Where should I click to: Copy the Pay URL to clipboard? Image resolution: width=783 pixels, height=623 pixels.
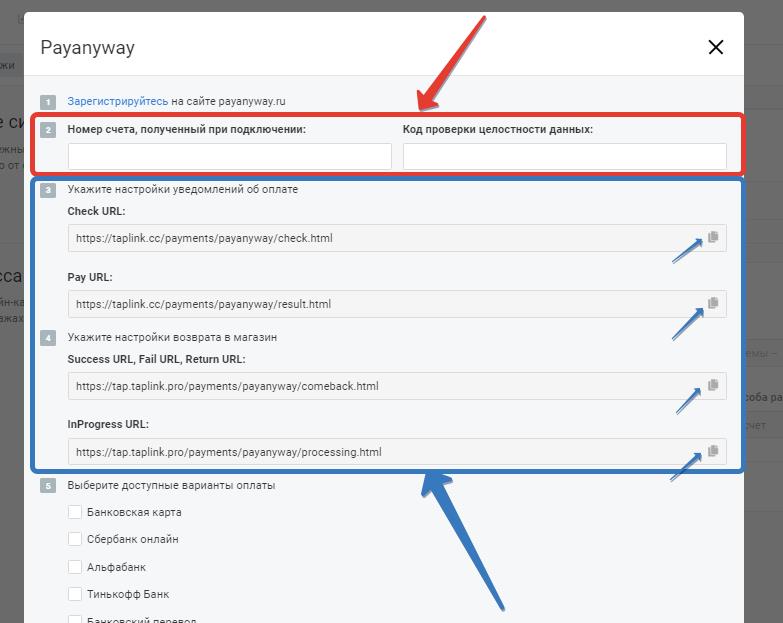click(713, 303)
